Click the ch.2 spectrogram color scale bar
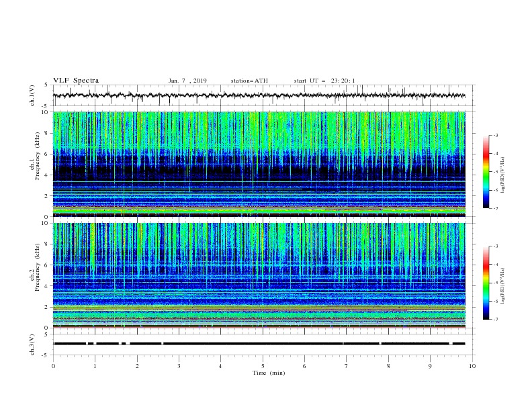 (x=486, y=283)
